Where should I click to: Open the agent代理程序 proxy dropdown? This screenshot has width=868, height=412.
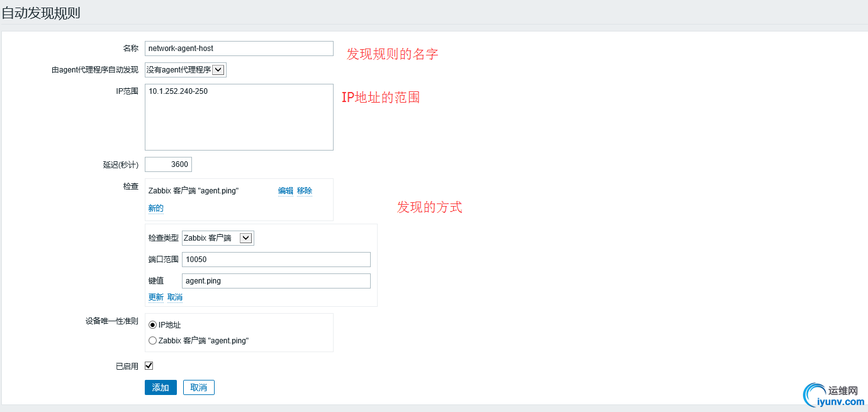pyautogui.click(x=186, y=70)
